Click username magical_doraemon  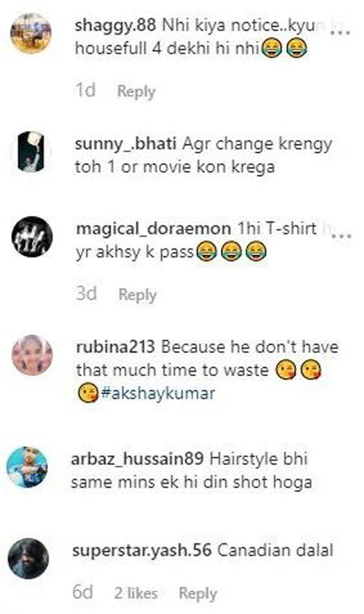click(153, 229)
